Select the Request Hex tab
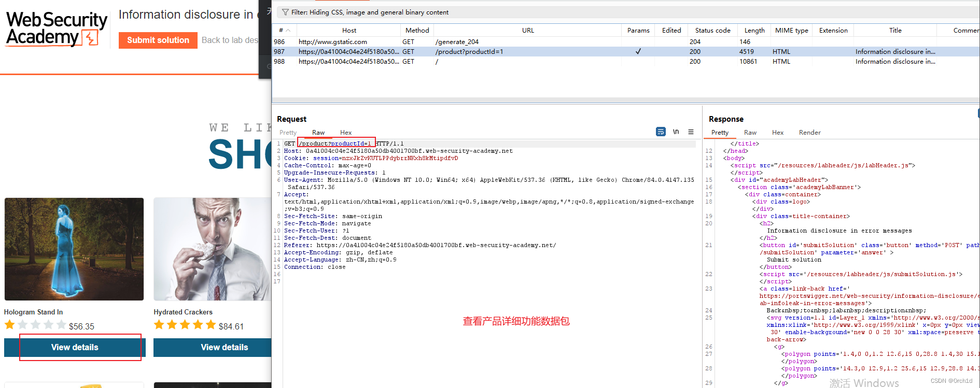 [346, 133]
